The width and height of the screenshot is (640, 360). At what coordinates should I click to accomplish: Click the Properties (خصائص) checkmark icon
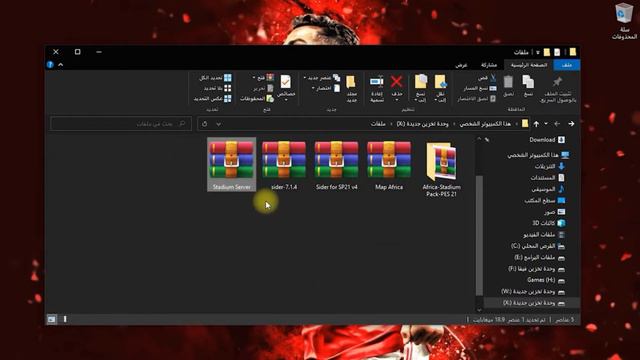pyautogui.click(x=286, y=82)
